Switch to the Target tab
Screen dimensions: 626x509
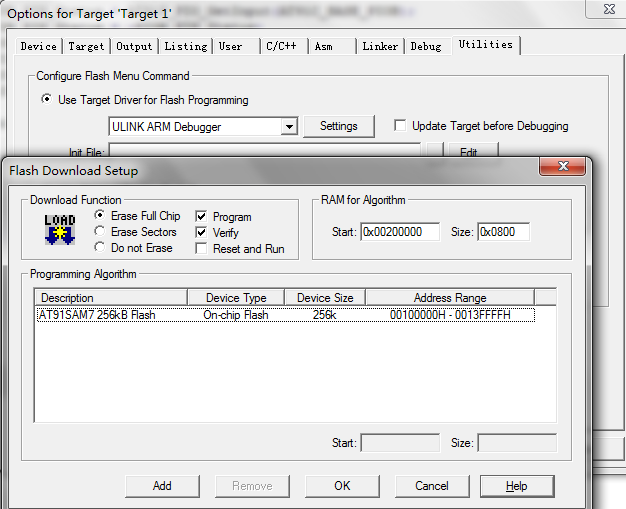point(86,46)
